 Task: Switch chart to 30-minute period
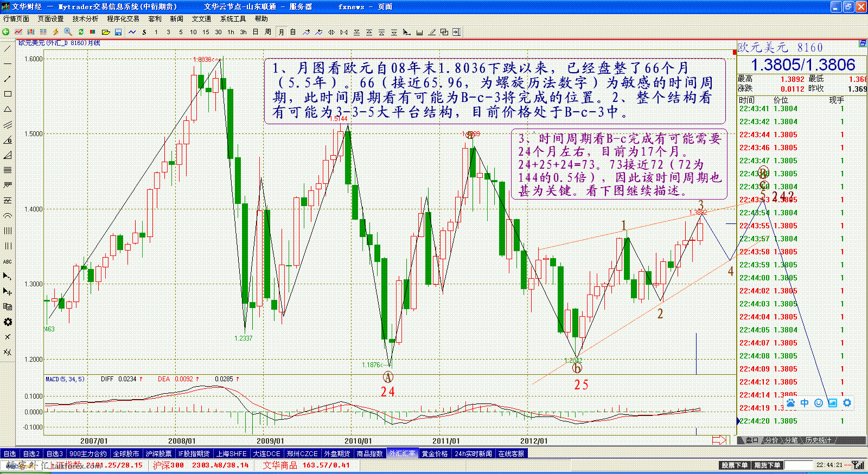tap(218, 32)
